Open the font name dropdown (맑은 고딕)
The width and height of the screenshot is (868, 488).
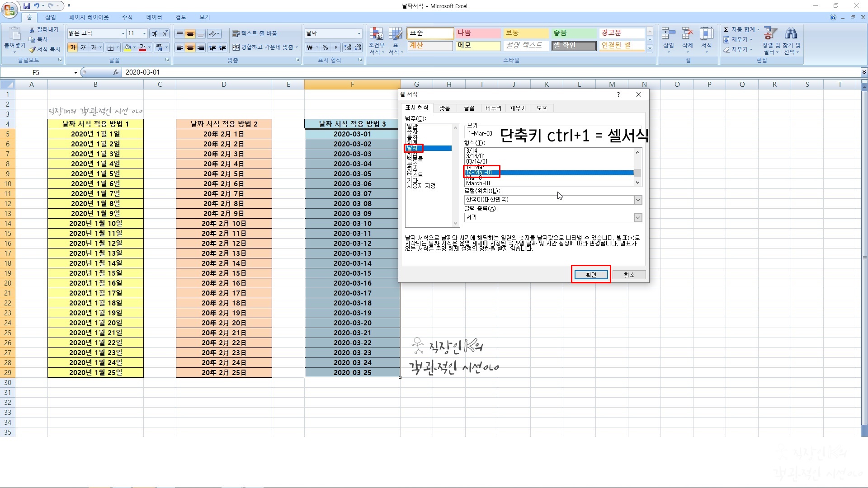123,33
